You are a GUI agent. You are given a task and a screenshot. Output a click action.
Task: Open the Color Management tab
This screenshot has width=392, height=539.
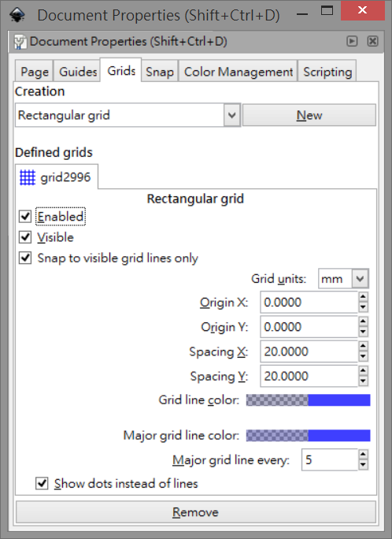pyautogui.click(x=239, y=72)
